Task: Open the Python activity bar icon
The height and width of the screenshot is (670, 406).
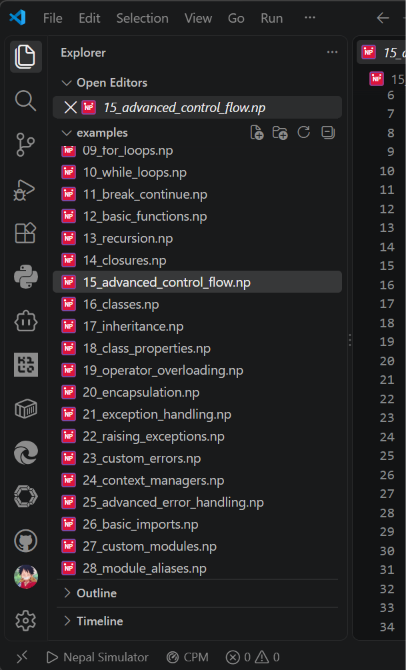Action: point(26,277)
